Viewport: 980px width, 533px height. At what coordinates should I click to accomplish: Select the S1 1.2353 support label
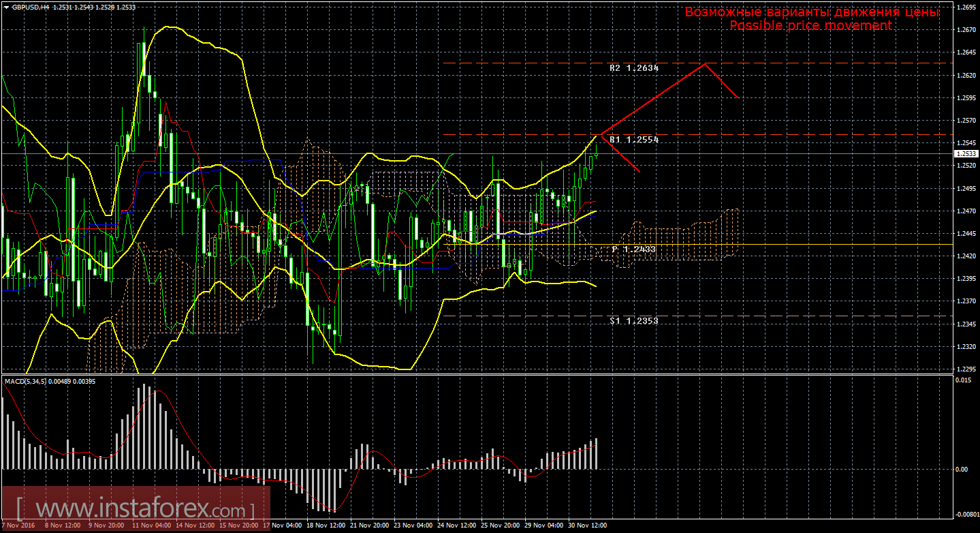tap(634, 320)
